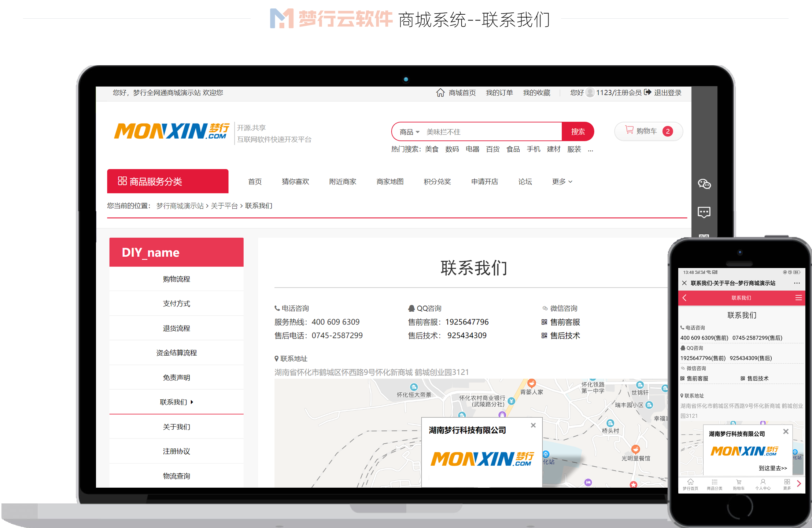The image size is (812, 528).
Task: Tap the X close icon on phone browser bar
Action: [684, 283]
